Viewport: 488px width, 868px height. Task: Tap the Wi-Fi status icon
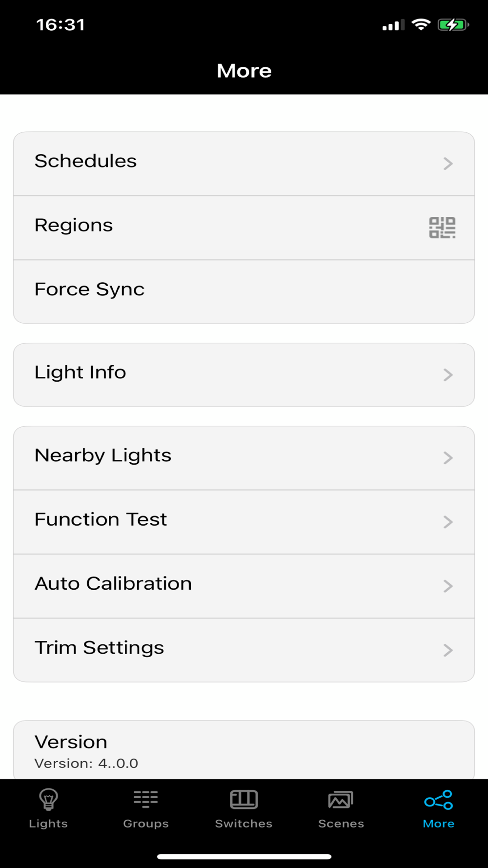pos(421,24)
